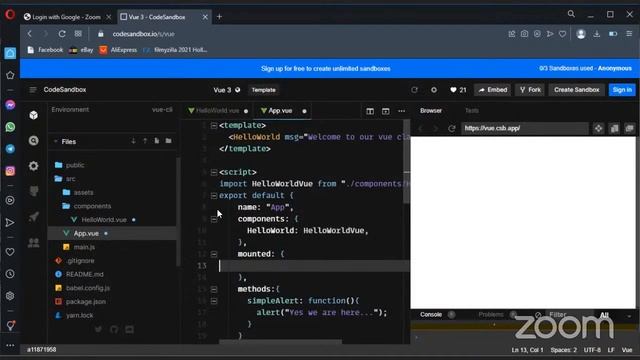Open Opera sidebar heart bookmarks icon
This screenshot has width=640, height=360.
(x=10, y=252)
